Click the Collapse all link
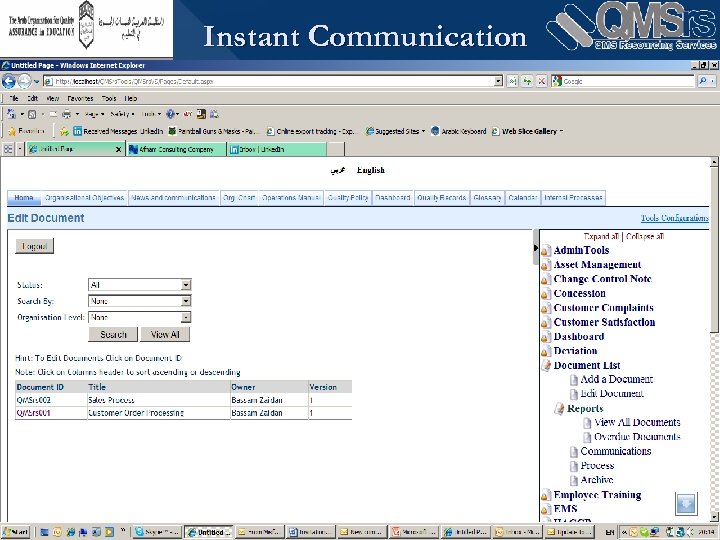 645,236
